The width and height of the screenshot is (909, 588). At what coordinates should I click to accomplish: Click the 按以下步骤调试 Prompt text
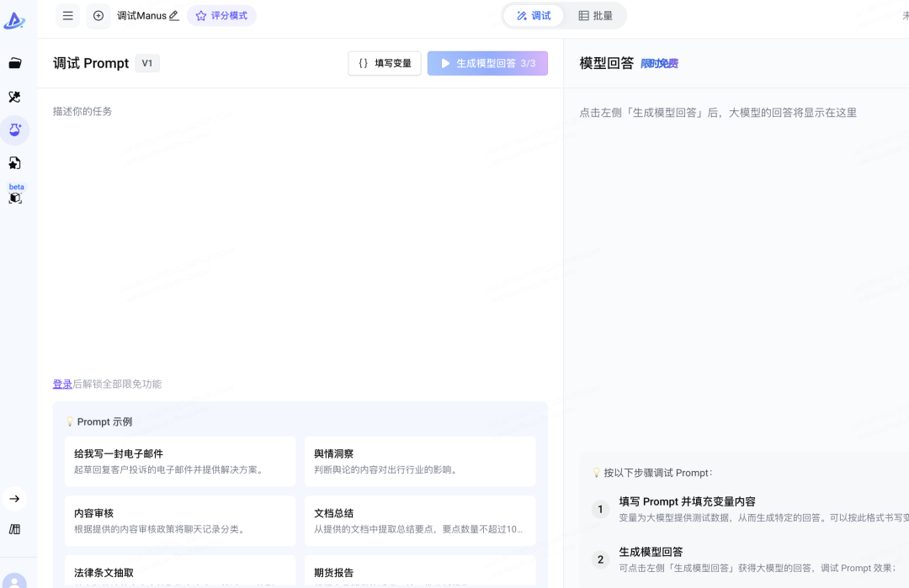click(x=658, y=473)
